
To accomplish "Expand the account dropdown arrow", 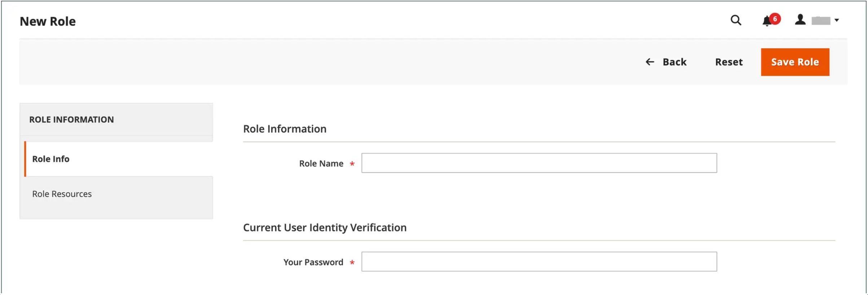I will click(837, 20).
